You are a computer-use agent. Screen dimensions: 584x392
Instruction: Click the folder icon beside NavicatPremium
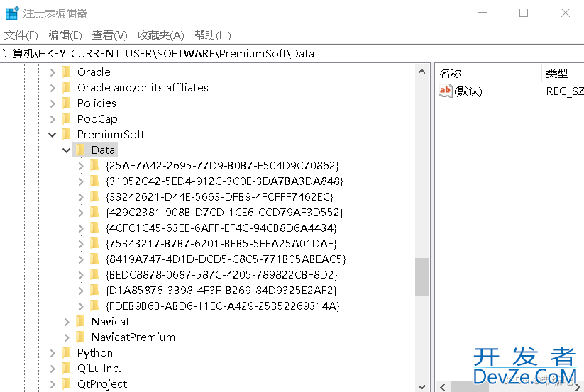pyautogui.click(x=80, y=337)
